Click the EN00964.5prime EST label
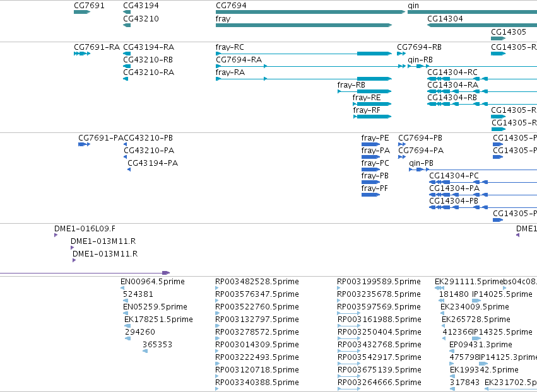The image size is (537, 392). click(x=153, y=282)
